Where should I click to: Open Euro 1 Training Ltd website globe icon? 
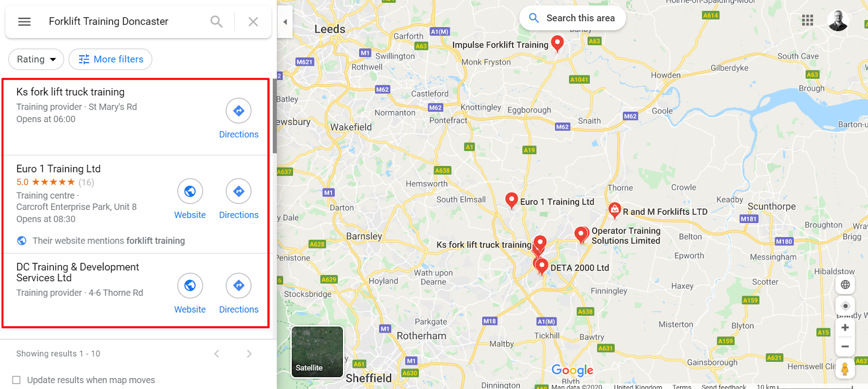tap(190, 192)
